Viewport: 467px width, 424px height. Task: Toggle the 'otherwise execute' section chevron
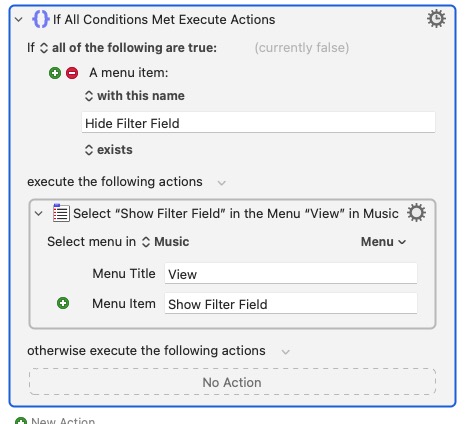pos(285,352)
